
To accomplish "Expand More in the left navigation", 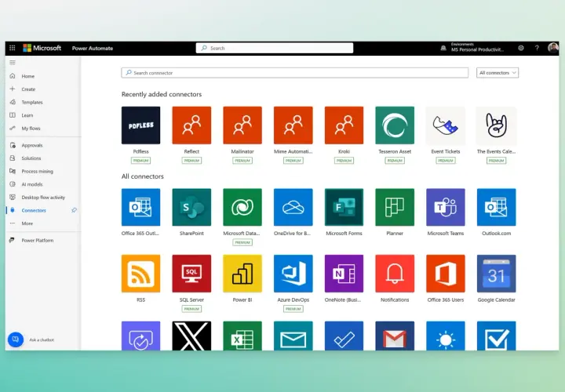I will 27,223.
